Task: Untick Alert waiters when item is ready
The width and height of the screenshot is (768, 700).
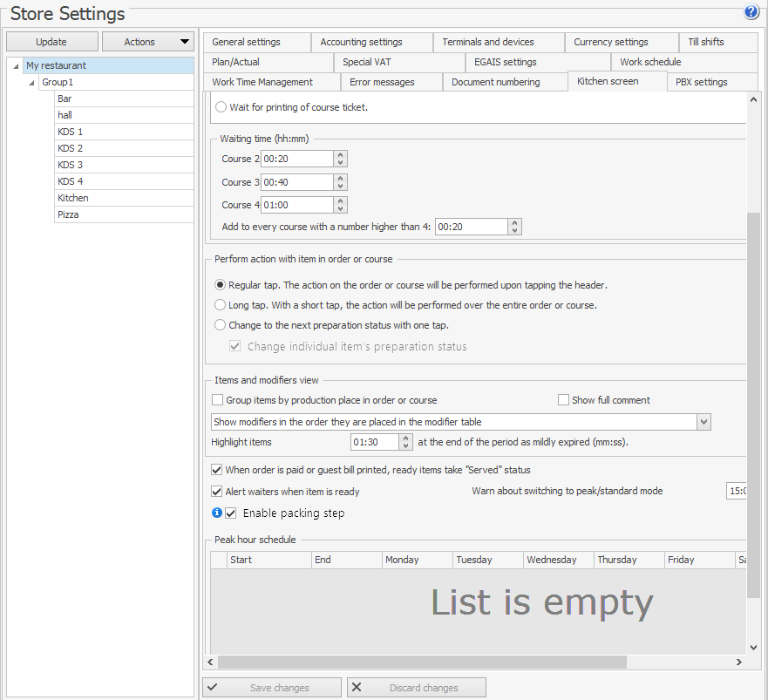Action: pyautogui.click(x=217, y=492)
